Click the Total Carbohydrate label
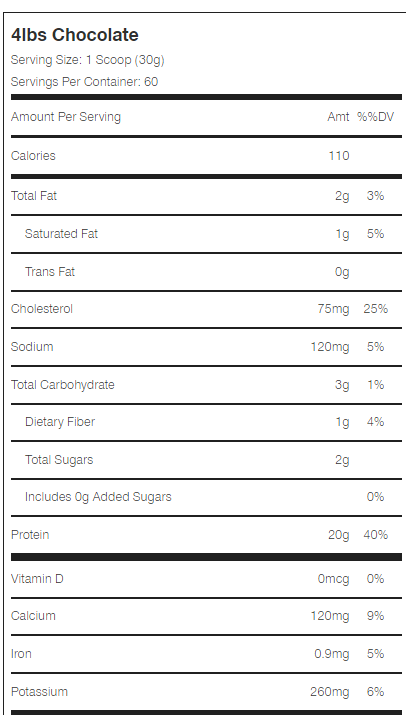This screenshot has width=406, height=715. tap(62, 384)
